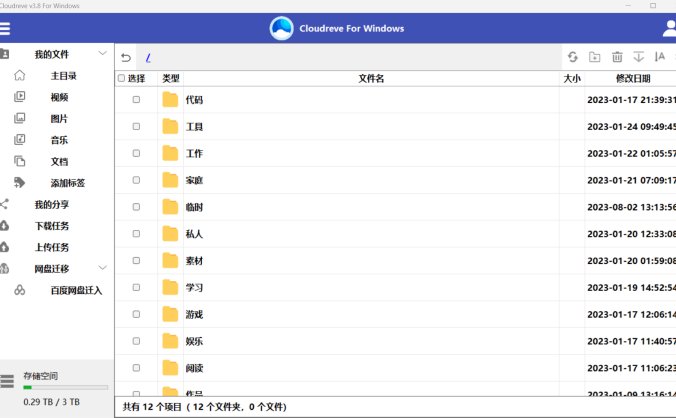
Task: Click the storage list icon at bottom left
Action: (x=7, y=381)
